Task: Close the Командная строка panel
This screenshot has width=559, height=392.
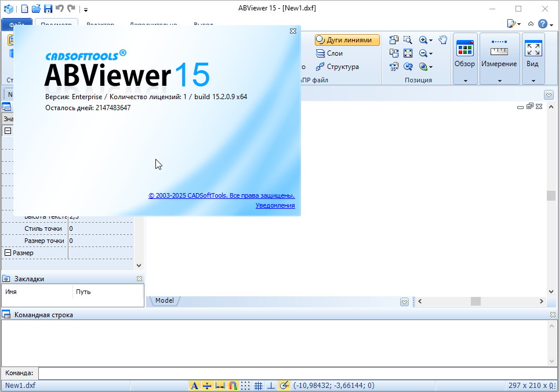Action: [553, 315]
